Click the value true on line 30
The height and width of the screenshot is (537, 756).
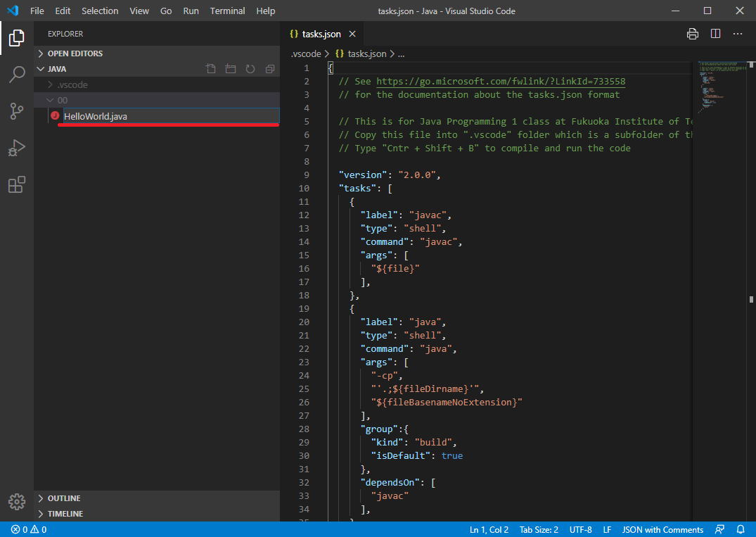pos(451,455)
